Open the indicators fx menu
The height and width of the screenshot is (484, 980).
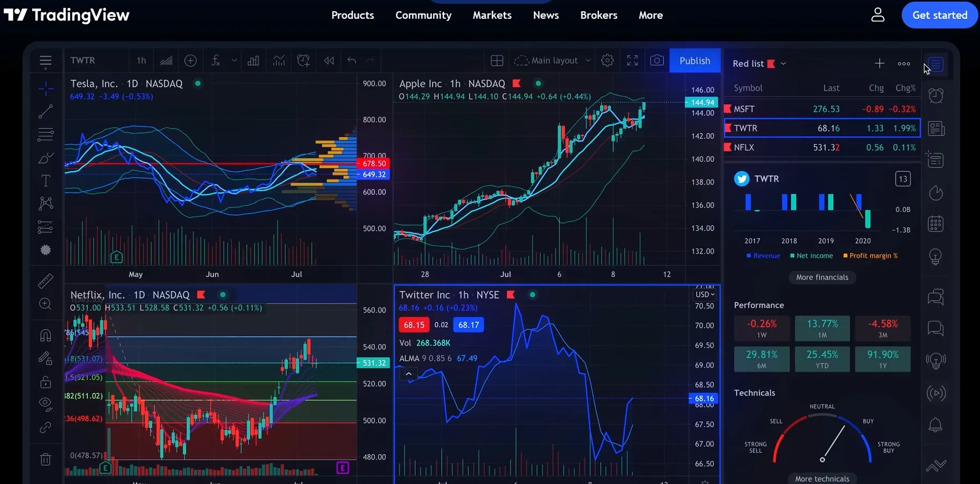point(215,61)
